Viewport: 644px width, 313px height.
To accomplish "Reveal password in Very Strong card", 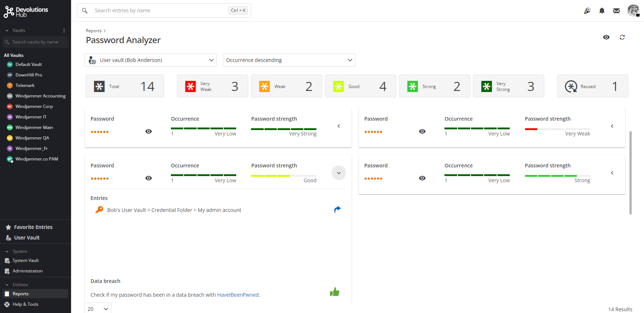I will coord(149,132).
